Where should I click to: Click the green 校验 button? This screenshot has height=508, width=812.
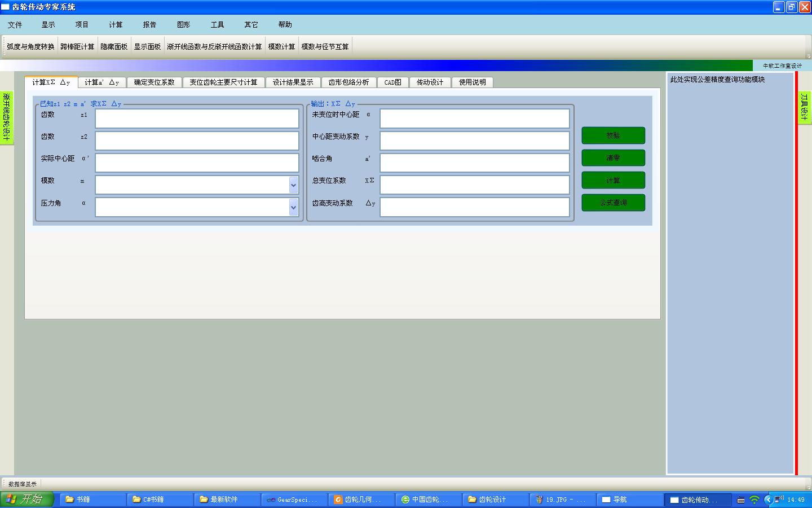(x=614, y=135)
